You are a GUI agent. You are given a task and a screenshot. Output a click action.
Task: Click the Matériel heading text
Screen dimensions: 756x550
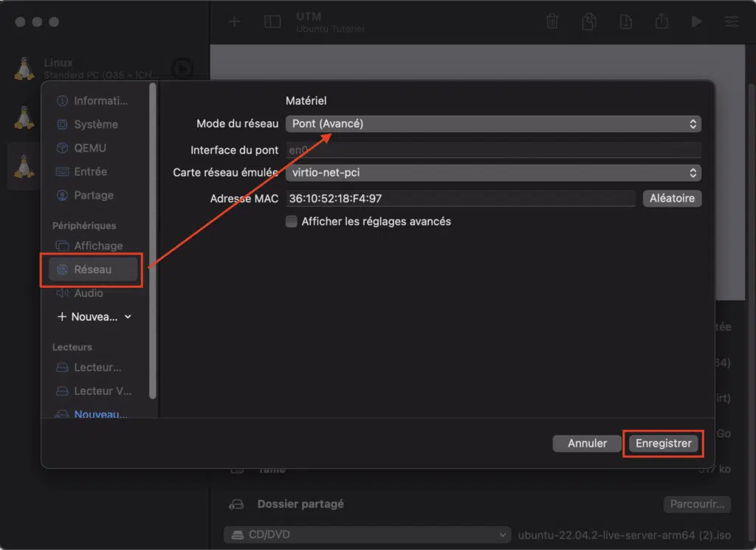tap(306, 100)
